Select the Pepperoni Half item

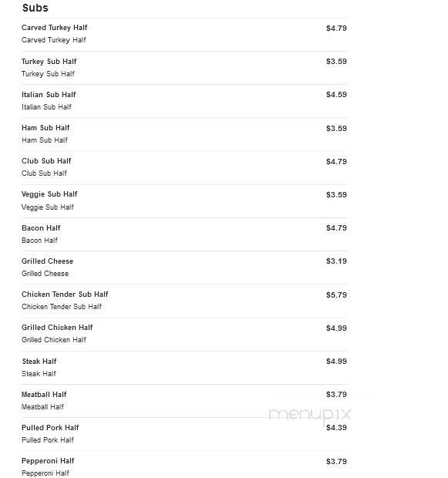[48, 461]
